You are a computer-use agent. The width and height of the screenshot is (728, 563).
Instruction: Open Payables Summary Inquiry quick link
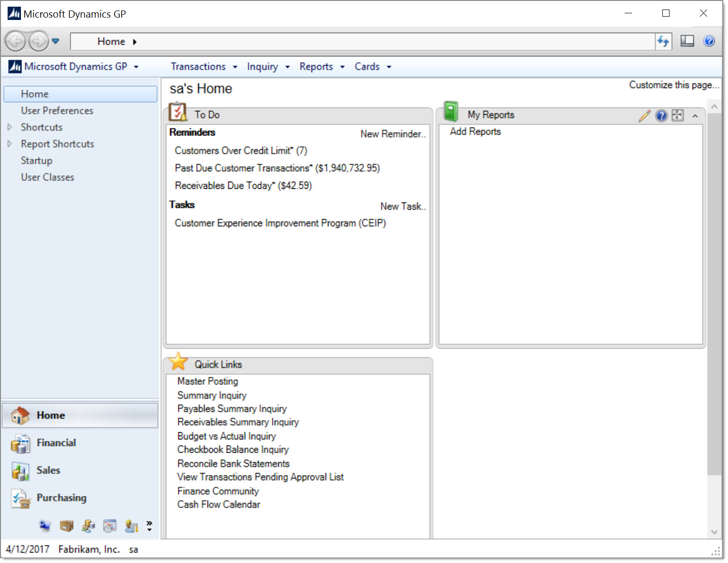[x=232, y=408]
